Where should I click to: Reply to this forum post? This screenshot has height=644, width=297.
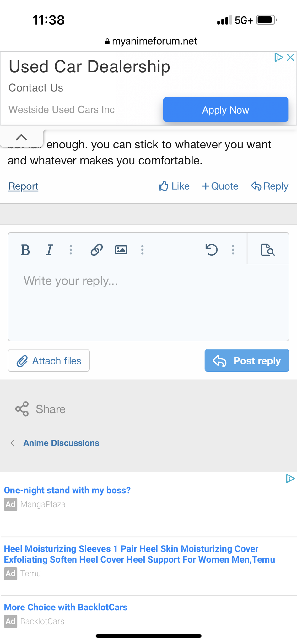pyautogui.click(x=270, y=186)
